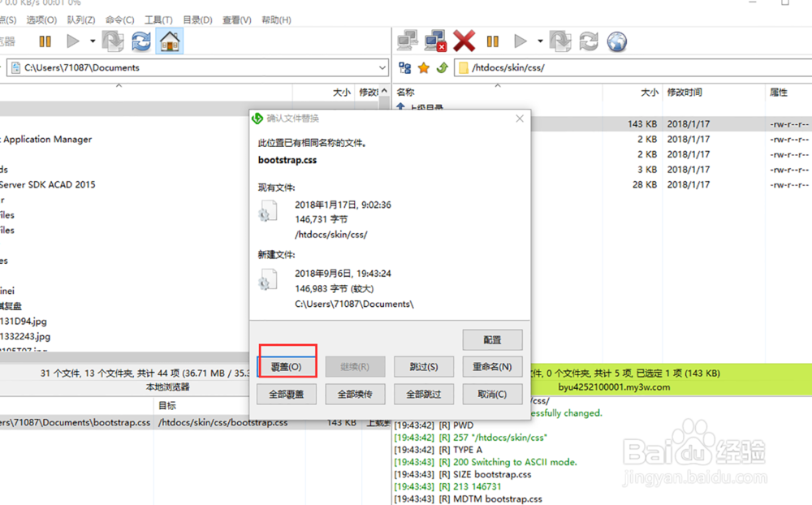Screen dimensions: 812x505
Task: Click the 本地浏览器 pane label
Action: click(x=168, y=387)
